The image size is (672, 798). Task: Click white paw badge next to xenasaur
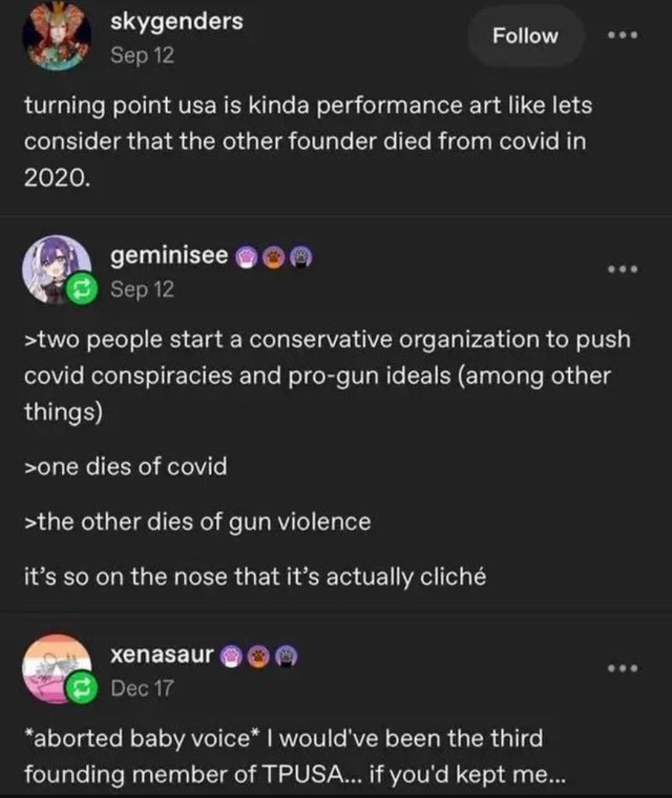click(233, 656)
